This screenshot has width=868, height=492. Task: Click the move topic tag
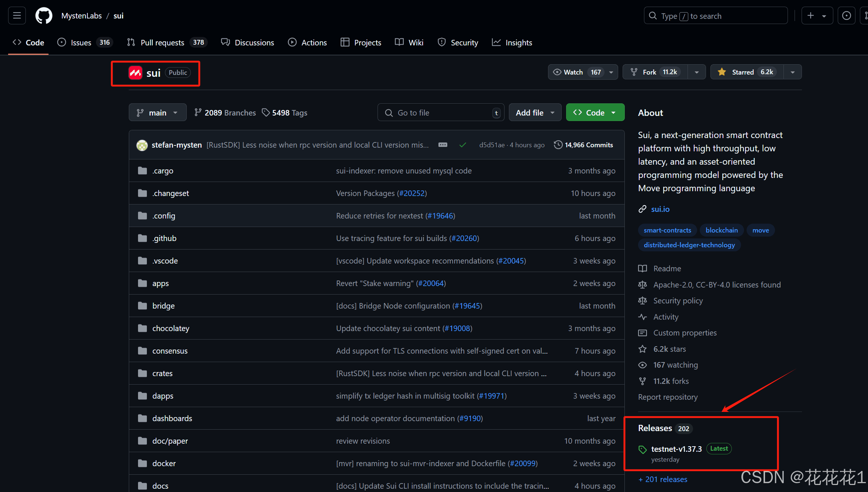pyautogui.click(x=761, y=230)
